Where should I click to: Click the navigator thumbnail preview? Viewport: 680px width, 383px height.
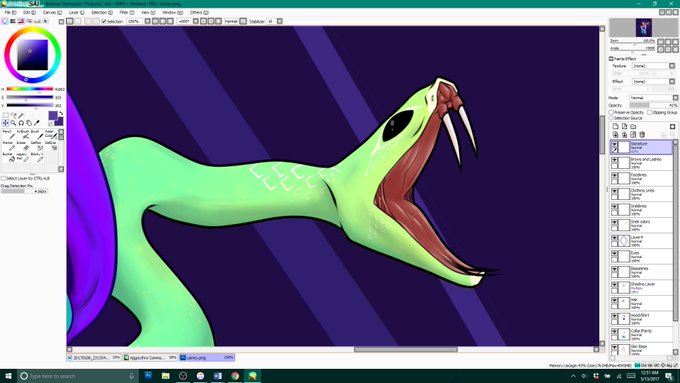tap(644, 28)
